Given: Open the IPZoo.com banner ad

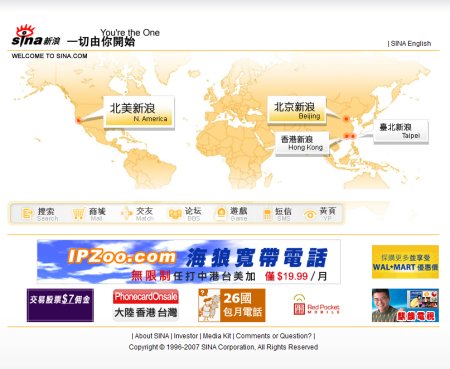Looking at the screenshot, I should click(x=189, y=262).
